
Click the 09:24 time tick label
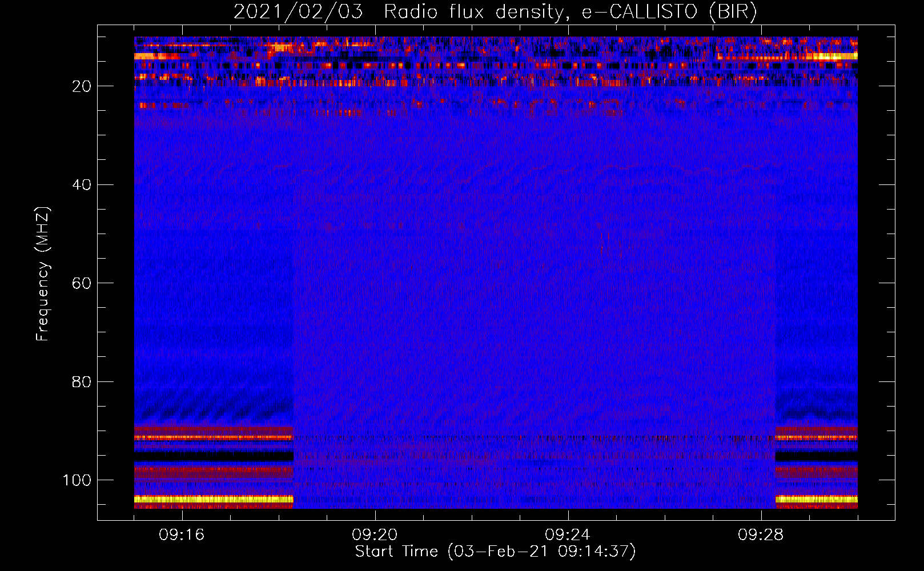(x=568, y=535)
